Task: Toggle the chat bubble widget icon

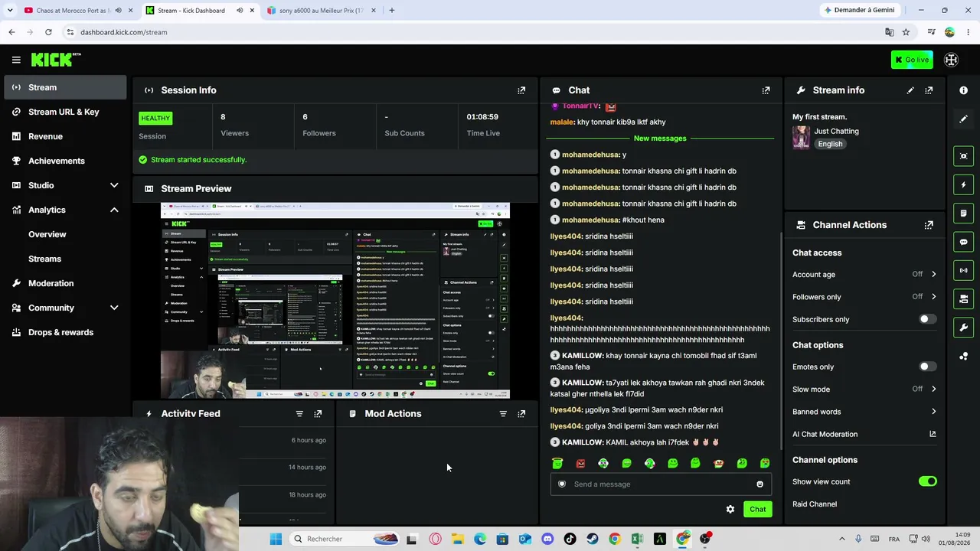Action: click(963, 242)
